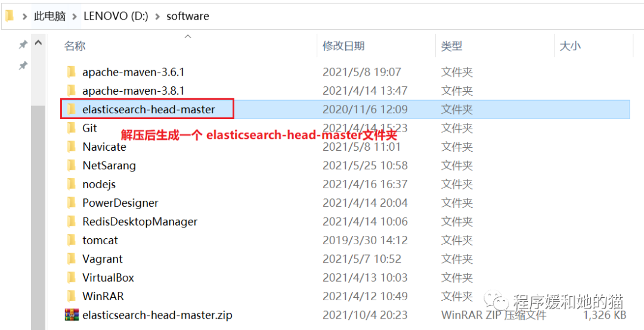
Task: Select the elasticsearch-head-master folder name
Action: coord(148,109)
